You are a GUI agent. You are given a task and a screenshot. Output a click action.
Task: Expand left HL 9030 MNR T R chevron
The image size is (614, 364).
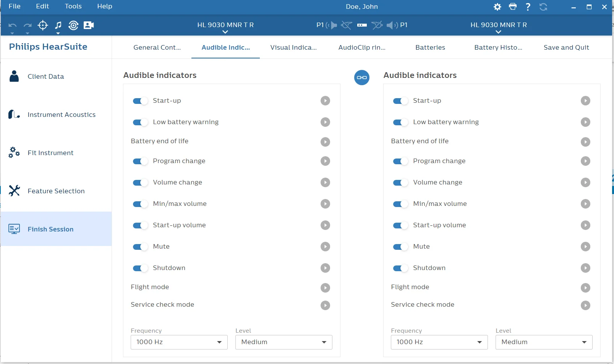pos(225,32)
